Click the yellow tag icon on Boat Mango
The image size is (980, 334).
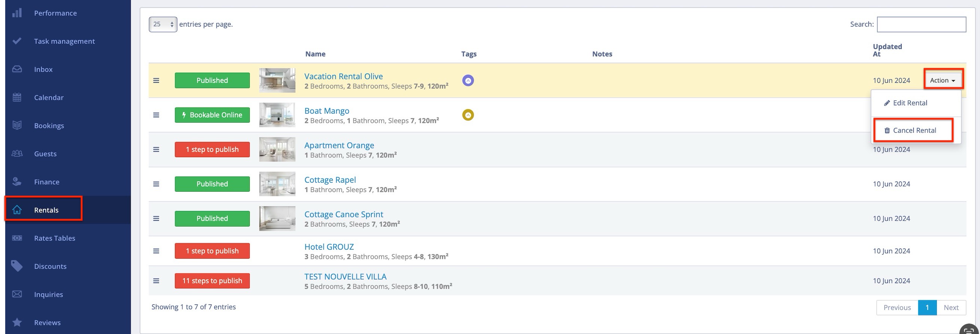click(468, 115)
